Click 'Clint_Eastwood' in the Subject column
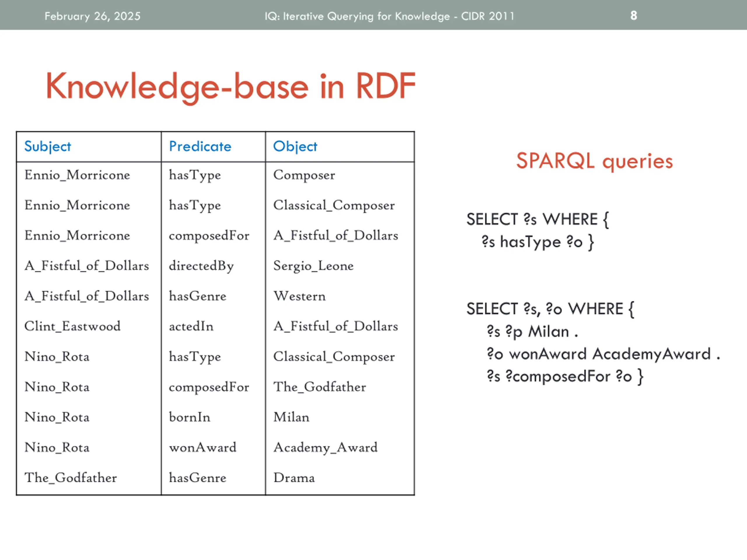Viewport: 747px width, 560px height. [72, 326]
